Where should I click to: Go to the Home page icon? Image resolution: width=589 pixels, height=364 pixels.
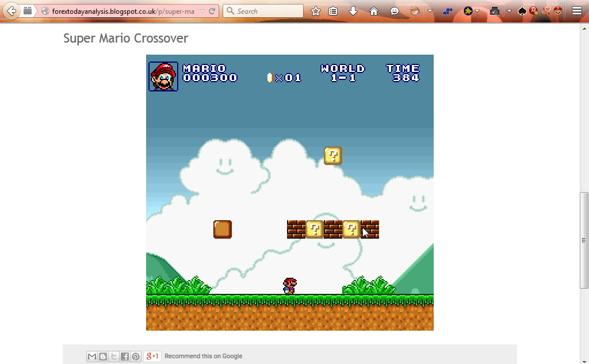pos(374,12)
